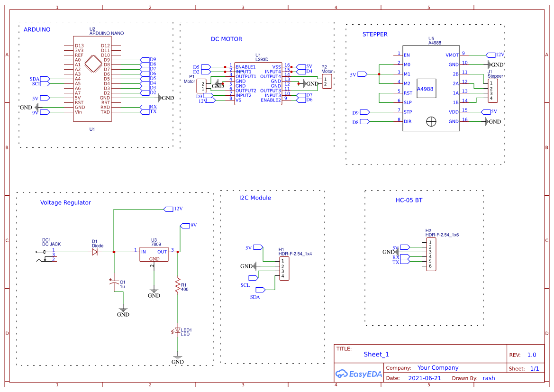
Task: Select the 'ARDUINO NANO' part label
Action: click(106, 33)
